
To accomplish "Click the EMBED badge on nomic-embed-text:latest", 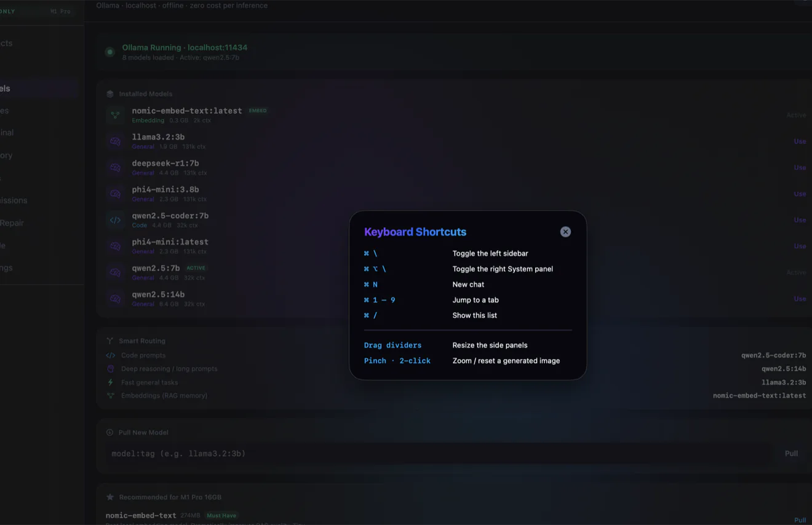I will (258, 111).
